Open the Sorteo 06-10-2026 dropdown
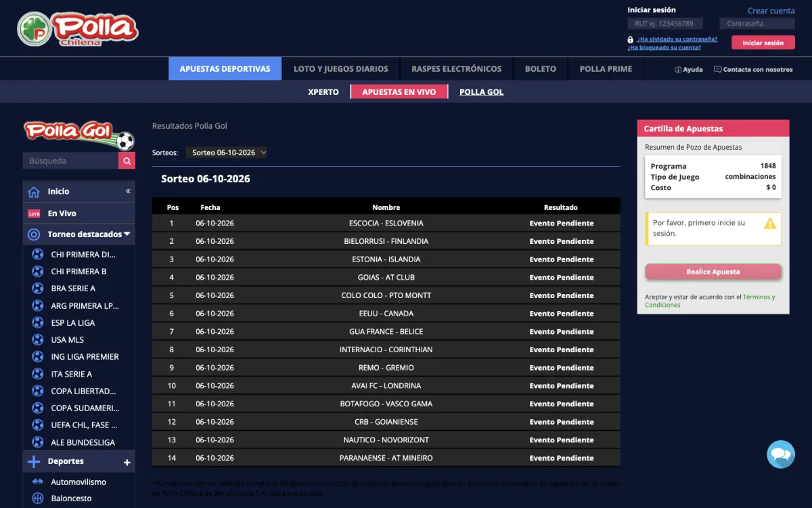812x508 pixels. coord(227,153)
